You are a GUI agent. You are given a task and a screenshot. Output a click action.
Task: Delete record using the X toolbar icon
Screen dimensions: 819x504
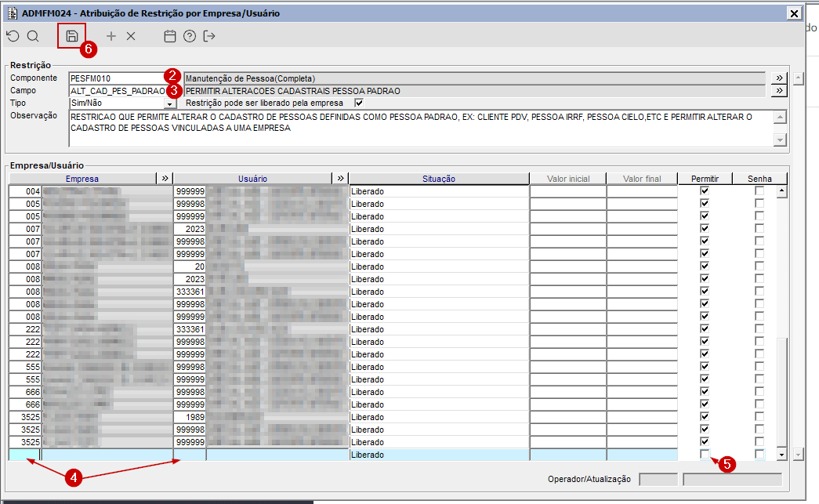coord(131,36)
